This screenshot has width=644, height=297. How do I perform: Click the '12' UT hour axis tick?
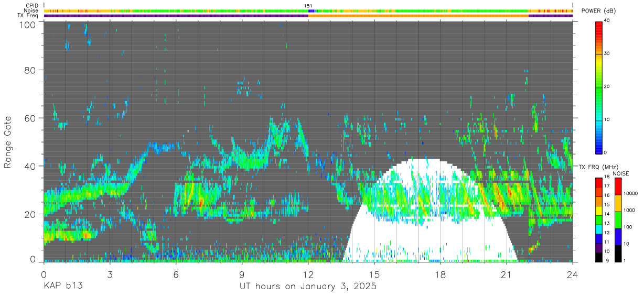point(308,274)
